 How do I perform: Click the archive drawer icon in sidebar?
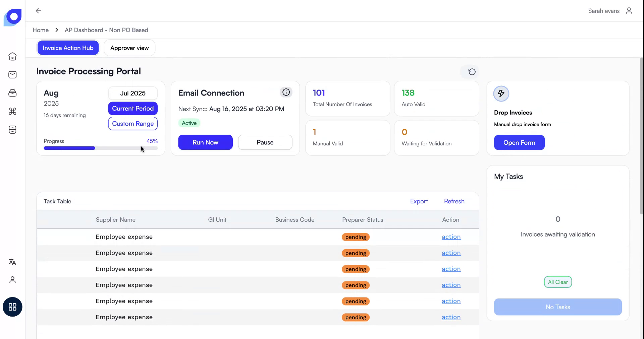[12, 93]
